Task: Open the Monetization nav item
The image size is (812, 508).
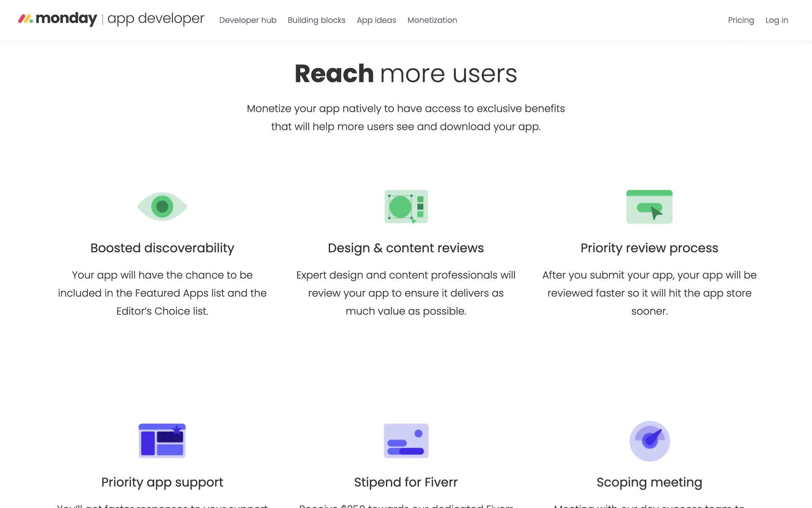Action: coord(432,20)
